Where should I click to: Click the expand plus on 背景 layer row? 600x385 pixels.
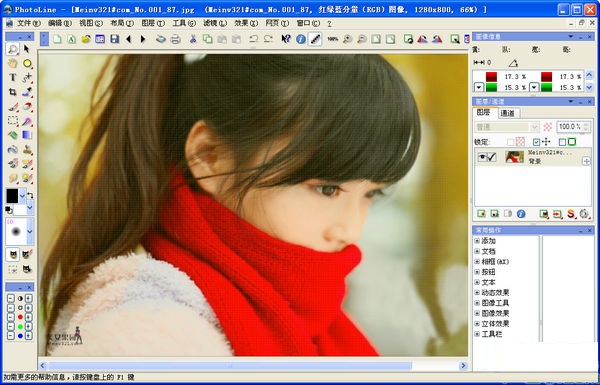pos(586,161)
